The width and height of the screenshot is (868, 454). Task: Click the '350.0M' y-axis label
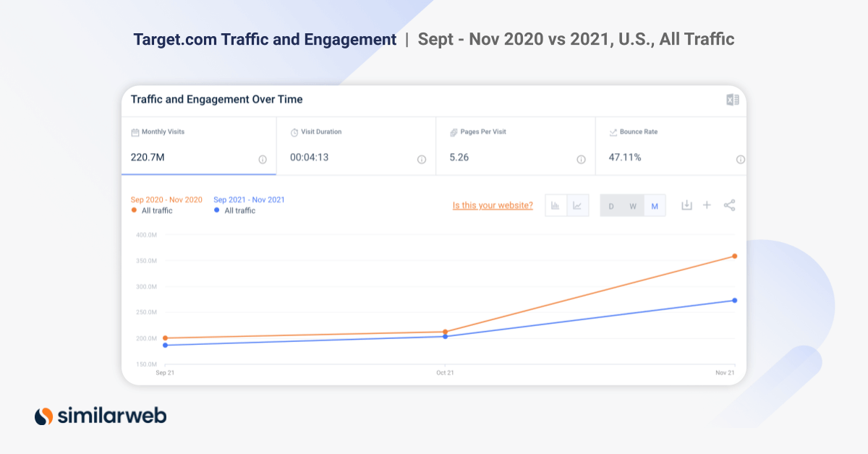click(x=147, y=261)
